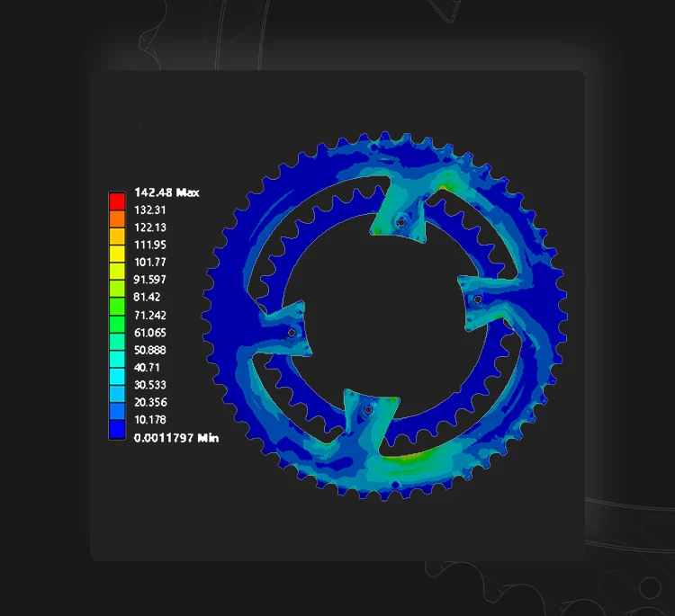Image resolution: width=675 pixels, height=616 pixels.
Task: Click the top bolt hole on chainring
Action: [x=401, y=222]
